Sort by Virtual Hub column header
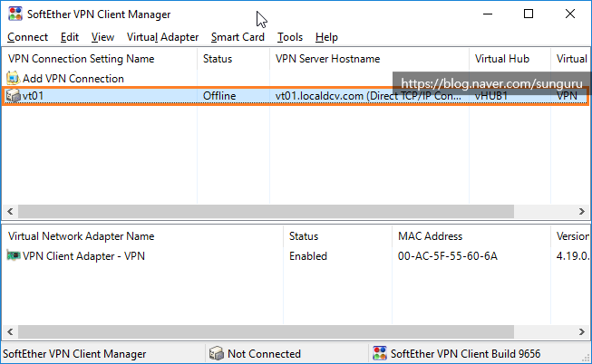This screenshot has width=592, height=364. click(510, 59)
